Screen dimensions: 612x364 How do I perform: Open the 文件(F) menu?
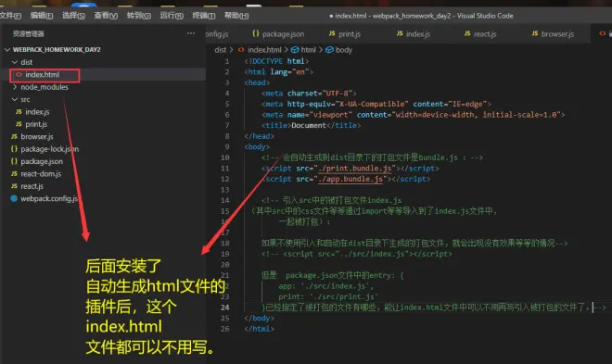tap(10, 16)
